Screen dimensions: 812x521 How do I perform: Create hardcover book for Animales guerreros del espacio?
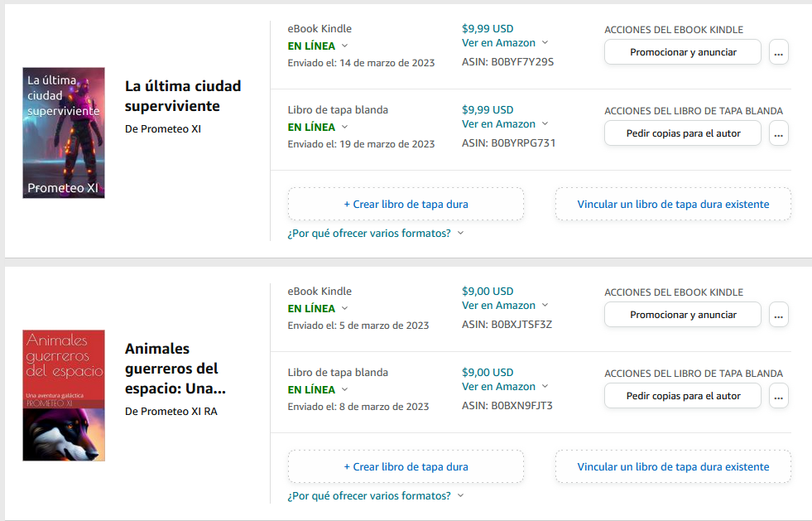coord(406,466)
